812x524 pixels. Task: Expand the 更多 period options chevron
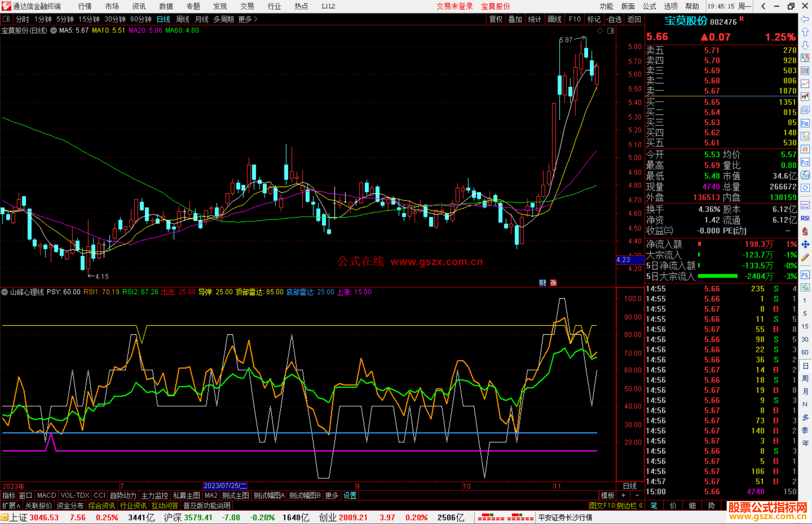pos(256,19)
